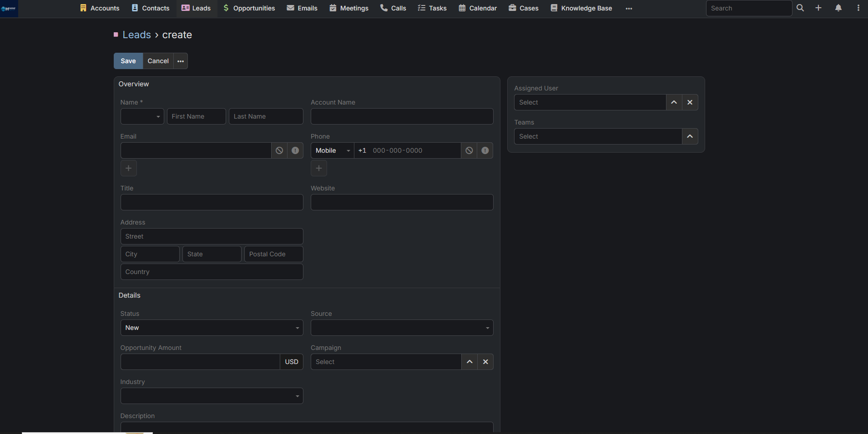
Task: Toggle phone opted-out ban icon
Action: pos(469,150)
